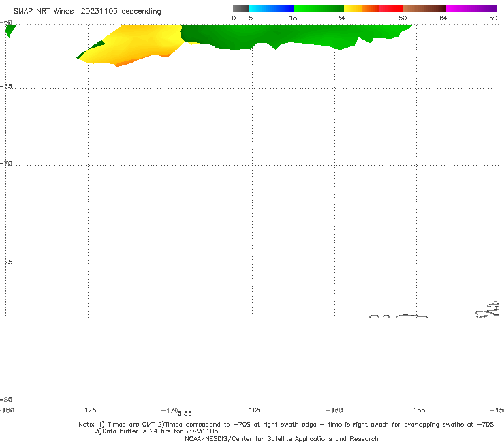Viewport: 504px width, 443px height.
Task: Click the 'Data buffer is 24 hrs' note
Action: tap(157, 431)
